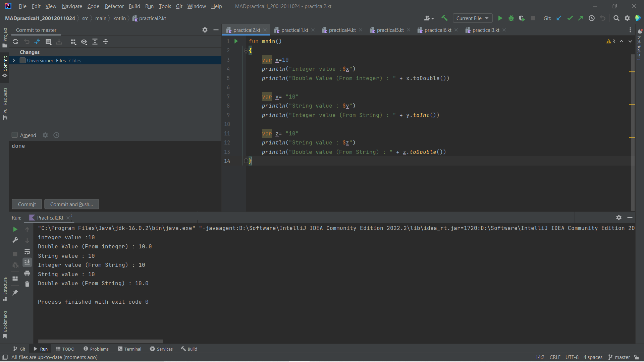644x362 pixels.
Task: Run with coverage icon
Action: pyautogui.click(x=522, y=18)
